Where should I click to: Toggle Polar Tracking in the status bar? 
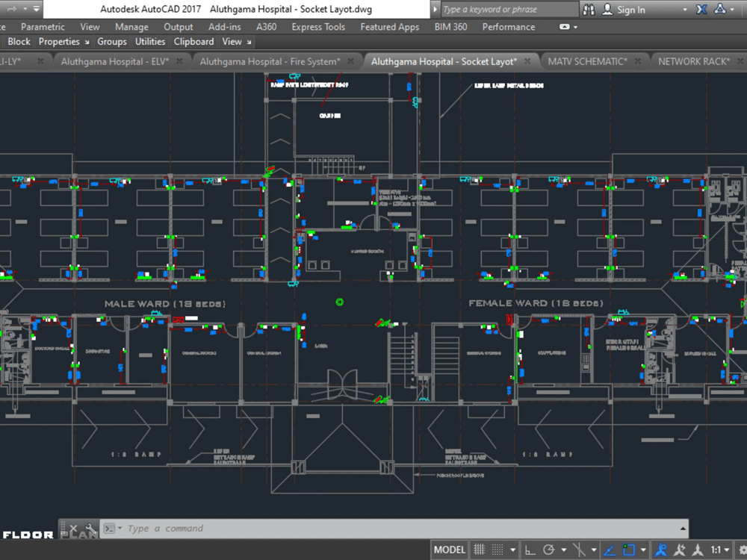click(x=548, y=550)
